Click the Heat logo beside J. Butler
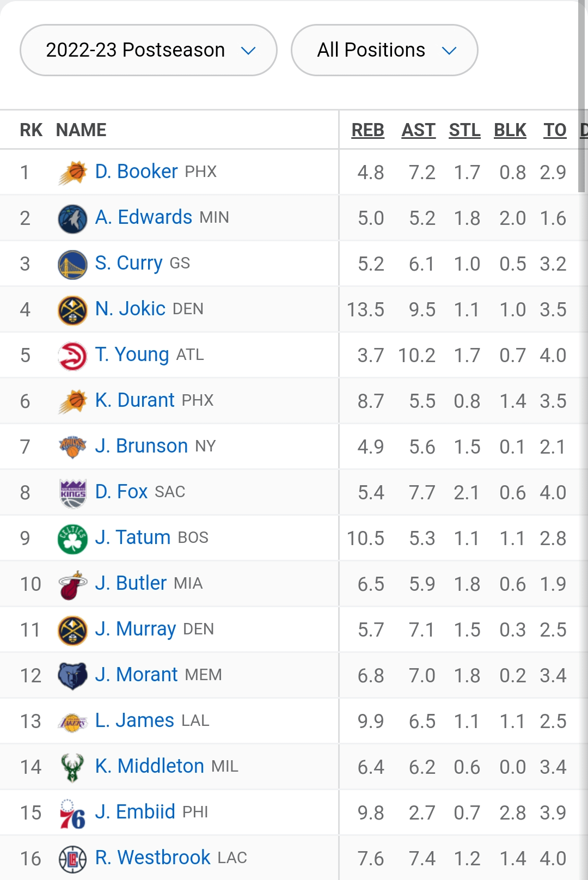Image resolution: width=588 pixels, height=880 pixels. [x=72, y=584]
